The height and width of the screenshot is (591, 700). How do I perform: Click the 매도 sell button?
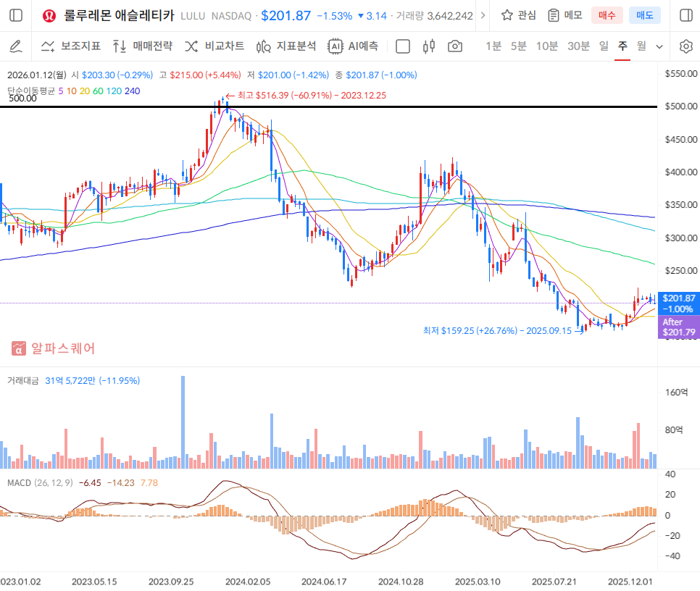(x=644, y=15)
